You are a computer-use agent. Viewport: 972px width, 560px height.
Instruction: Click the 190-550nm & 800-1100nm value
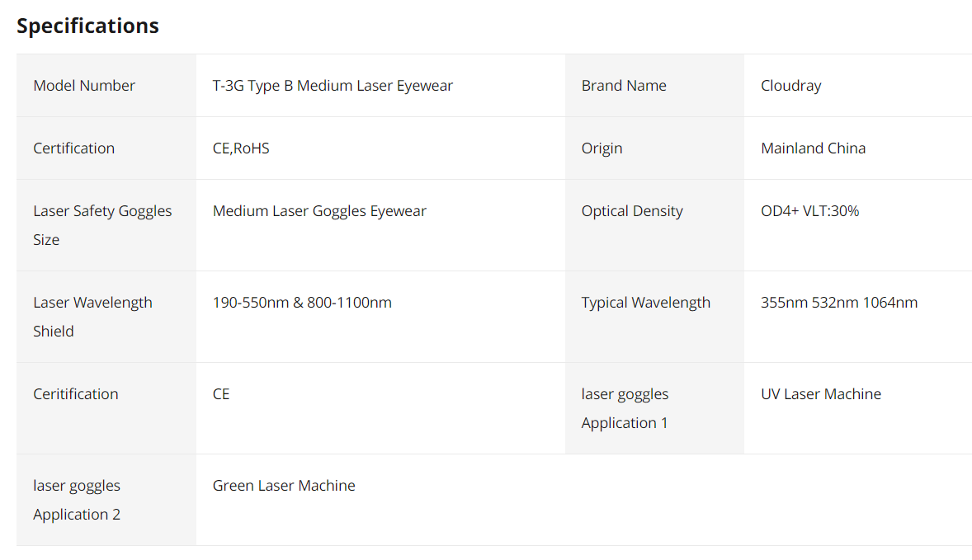pos(302,303)
